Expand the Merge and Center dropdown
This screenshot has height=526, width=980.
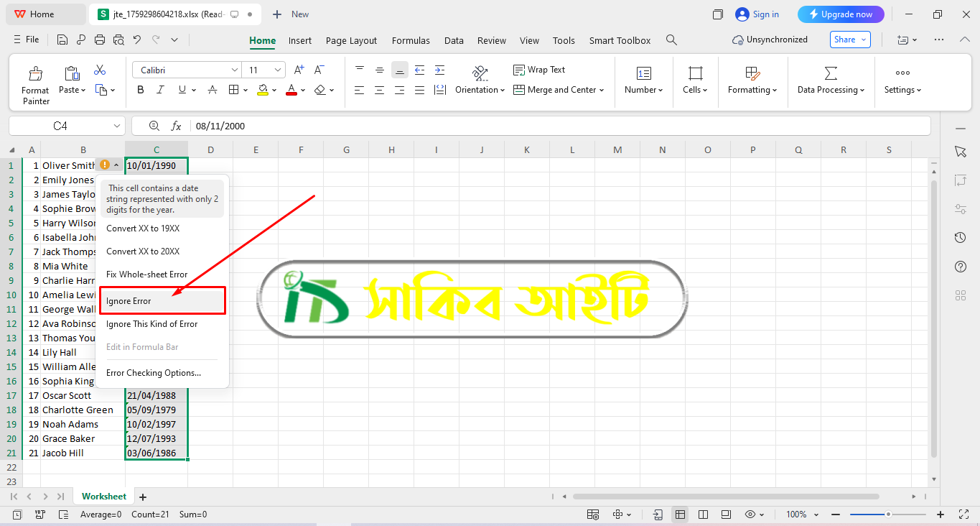click(601, 90)
